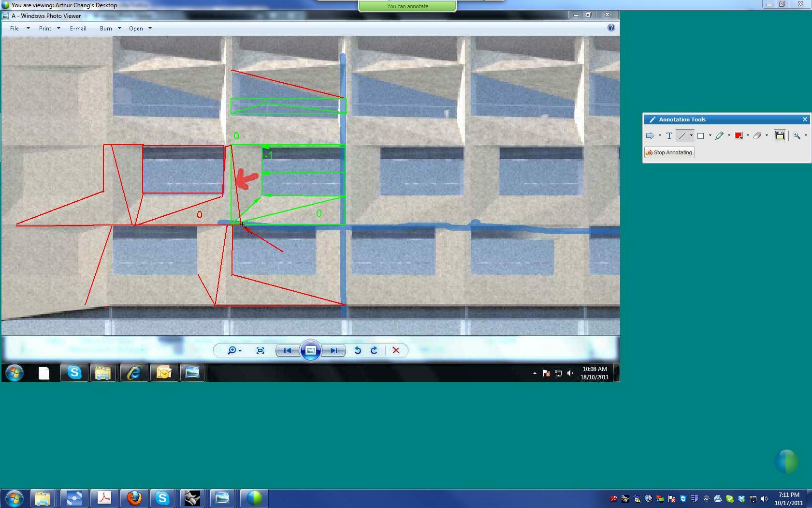Open Internet Explorer in remote taskbar
The height and width of the screenshot is (508, 812).
134,373
